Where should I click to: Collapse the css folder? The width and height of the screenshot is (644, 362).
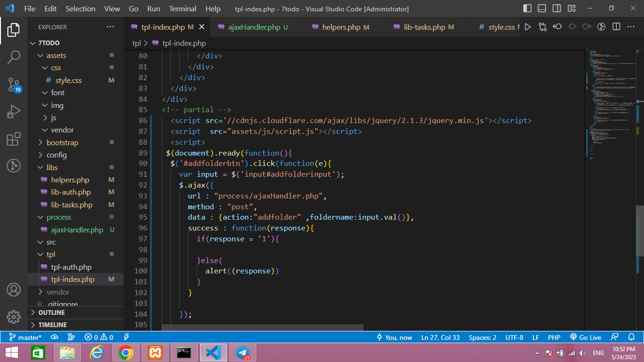click(75, 68)
